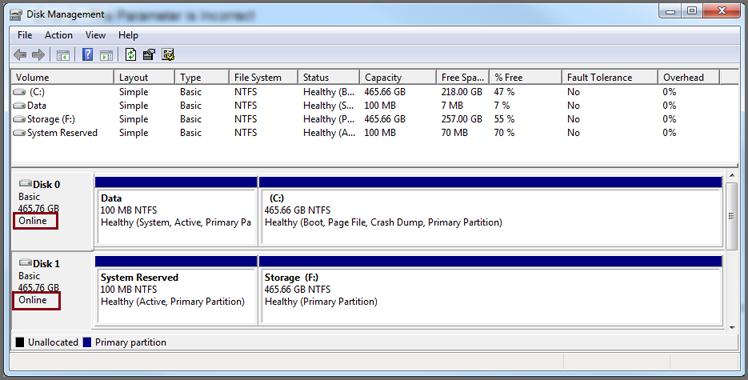Sort by the % Free column header
Image resolution: width=748 pixels, height=380 pixels.
point(526,77)
